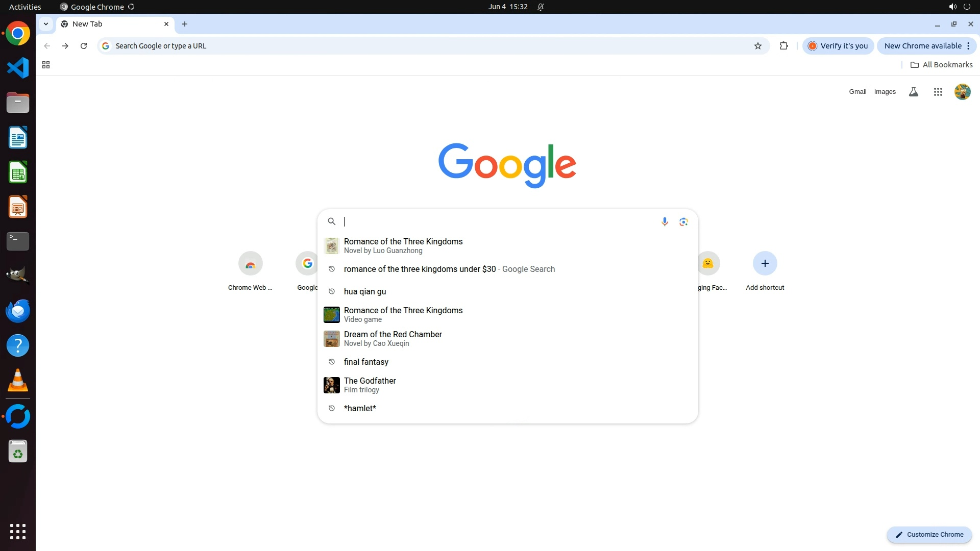Click the Customize Chrome button
Image resolution: width=980 pixels, height=551 pixels.
[929, 534]
